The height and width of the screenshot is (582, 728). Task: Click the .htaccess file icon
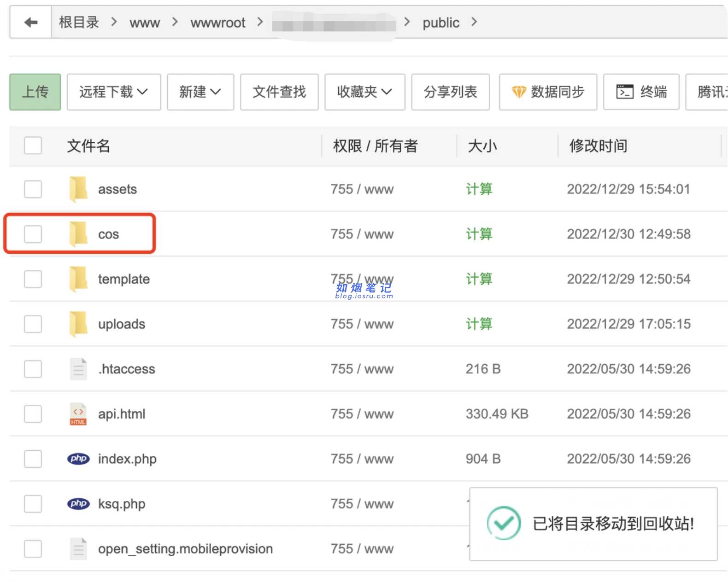tap(78, 369)
